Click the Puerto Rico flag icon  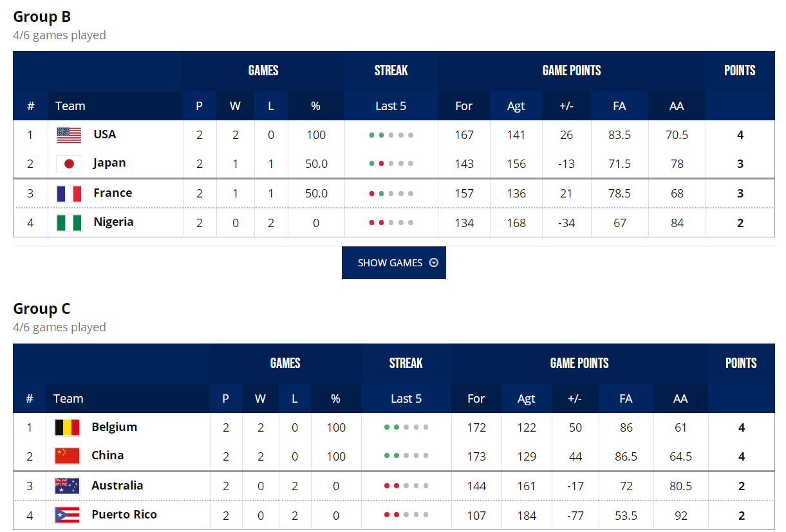pos(67,515)
